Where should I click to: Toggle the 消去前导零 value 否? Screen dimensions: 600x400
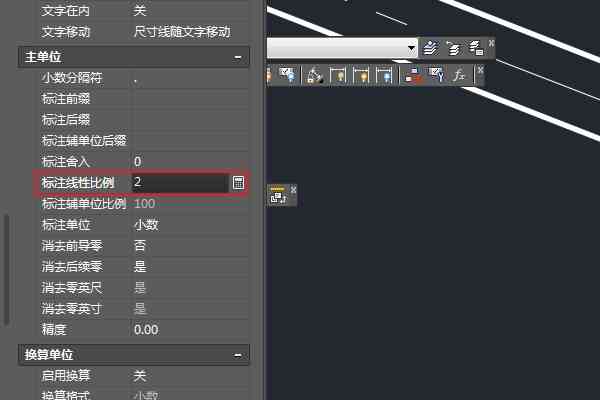tap(140, 245)
